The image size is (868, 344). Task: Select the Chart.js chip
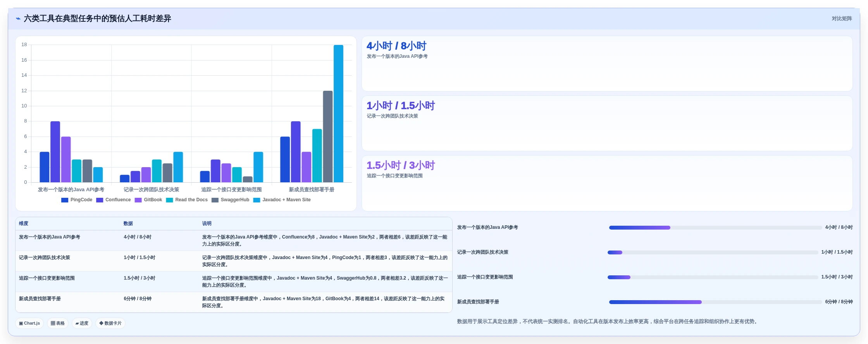coord(29,323)
